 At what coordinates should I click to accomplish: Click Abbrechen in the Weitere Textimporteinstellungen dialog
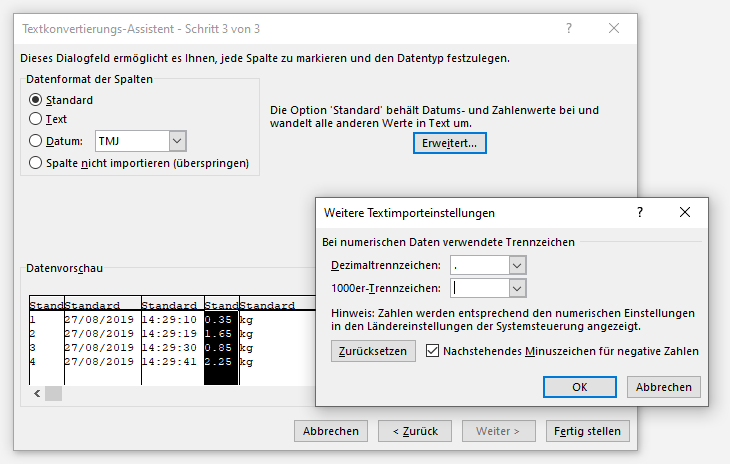[x=663, y=387]
